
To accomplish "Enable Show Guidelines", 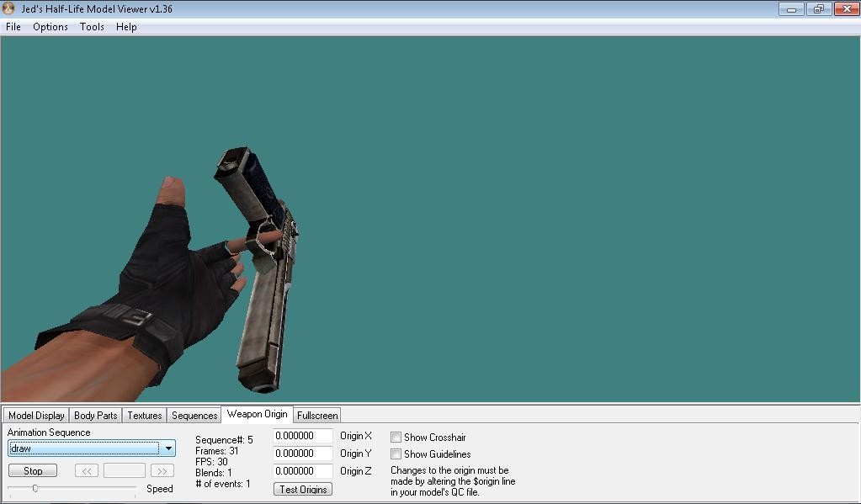I will 395,454.
